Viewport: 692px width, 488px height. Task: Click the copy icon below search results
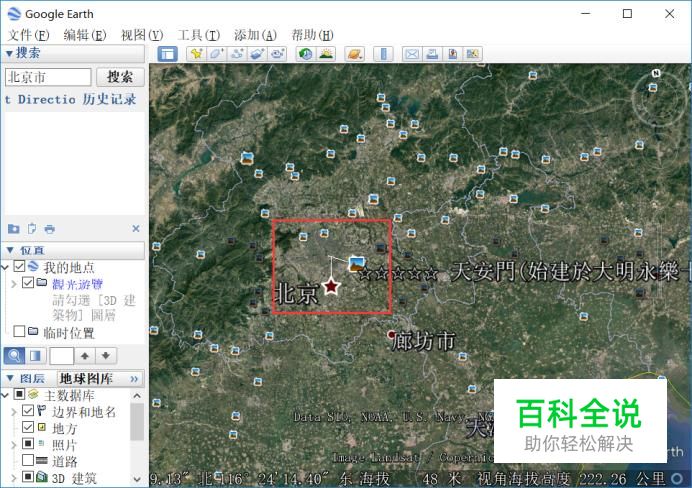coord(32,229)
